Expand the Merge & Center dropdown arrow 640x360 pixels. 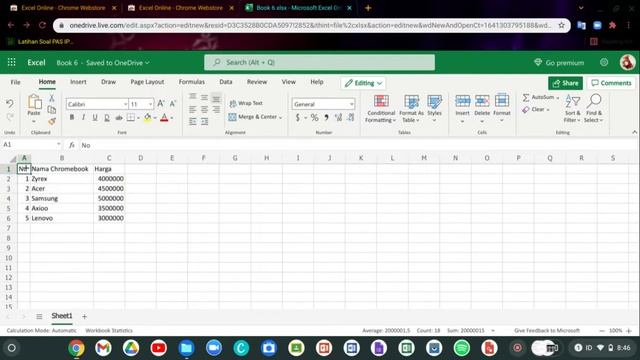tap(280, 118)
